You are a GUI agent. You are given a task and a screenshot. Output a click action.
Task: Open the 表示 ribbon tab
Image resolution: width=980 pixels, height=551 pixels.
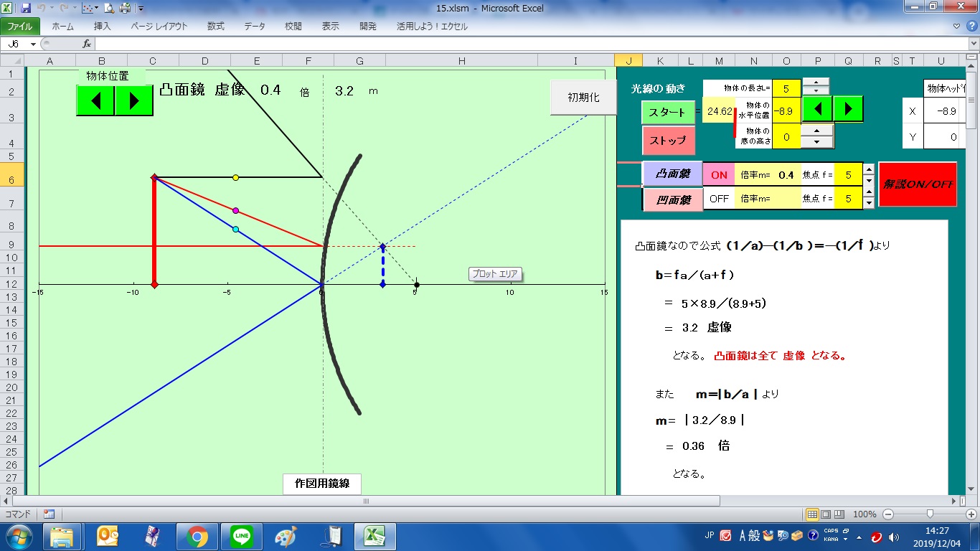click(x=330, y=26)
